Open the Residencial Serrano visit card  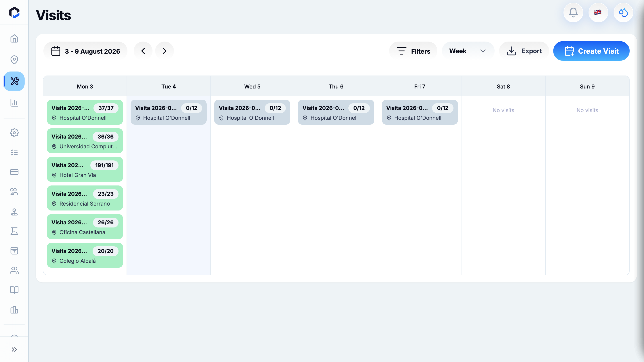(85, 198)
